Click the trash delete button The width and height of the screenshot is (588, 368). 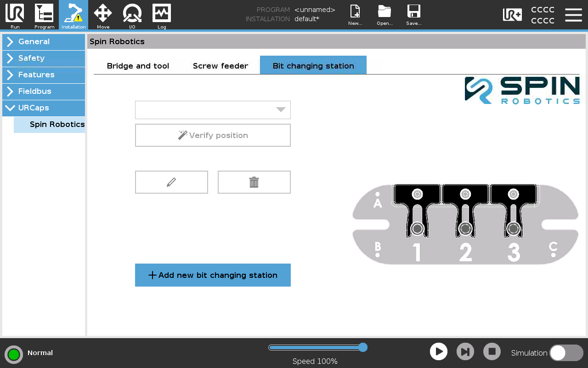coord(254,182)
